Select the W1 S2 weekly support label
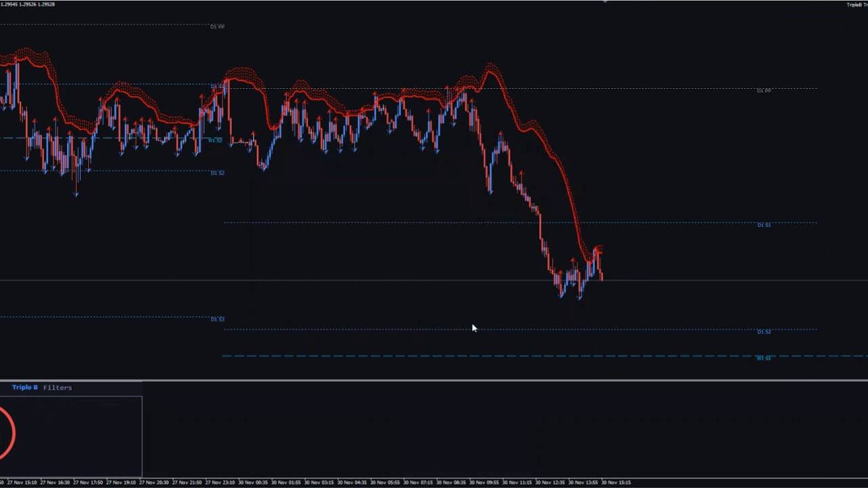This screenshot has width=868, height=488. click(215, 140)
